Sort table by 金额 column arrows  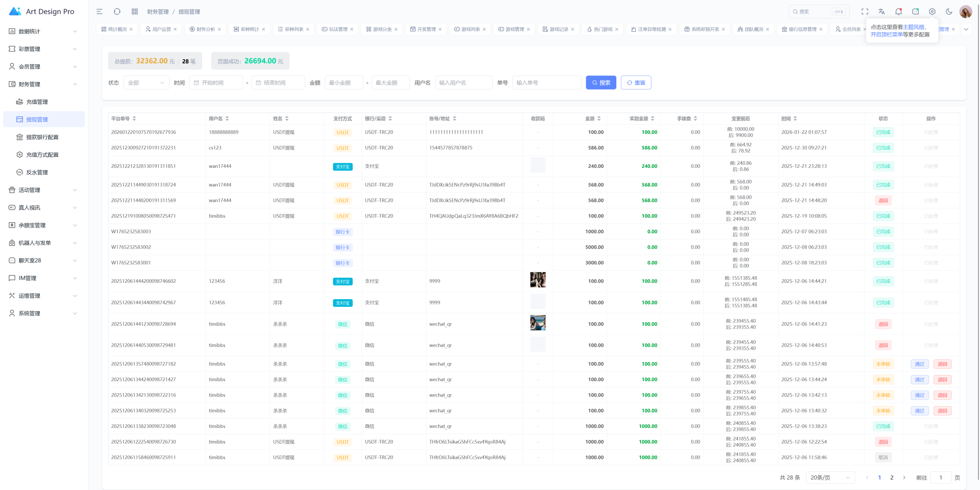tap(599, 119)
